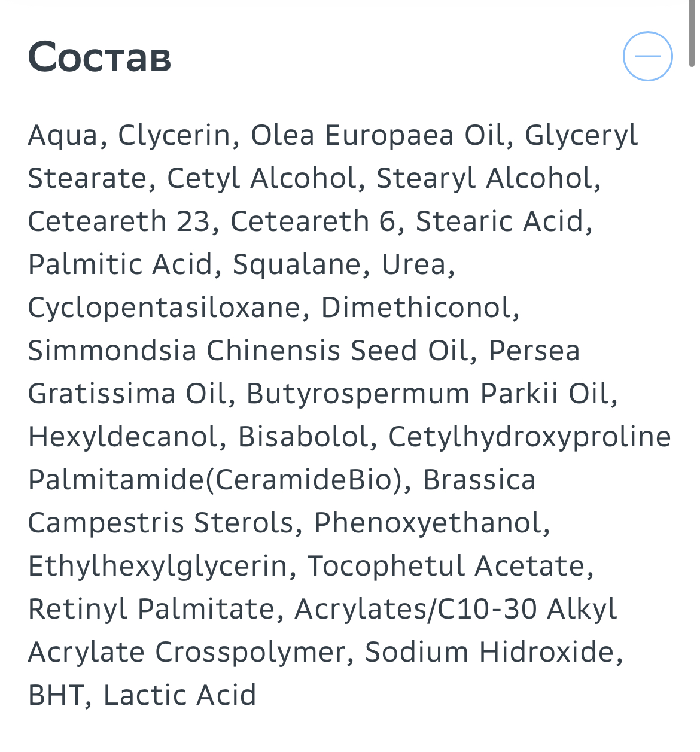This screenshot has width=700, height=752.
Task: Click the word Urea
Action: click(414, 264)
